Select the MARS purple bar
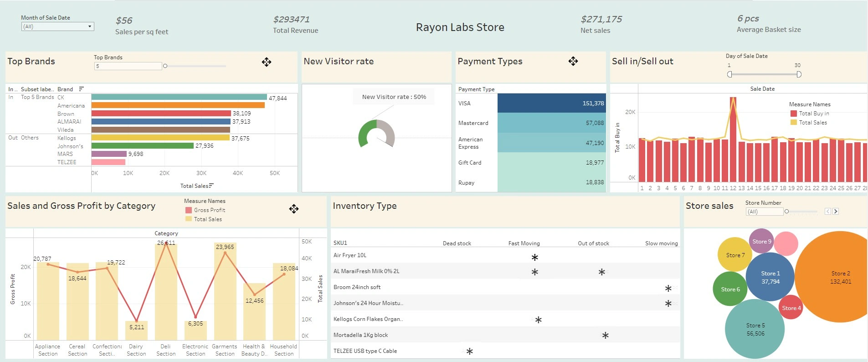Screen dimensions: 868x362 (109, 154)
